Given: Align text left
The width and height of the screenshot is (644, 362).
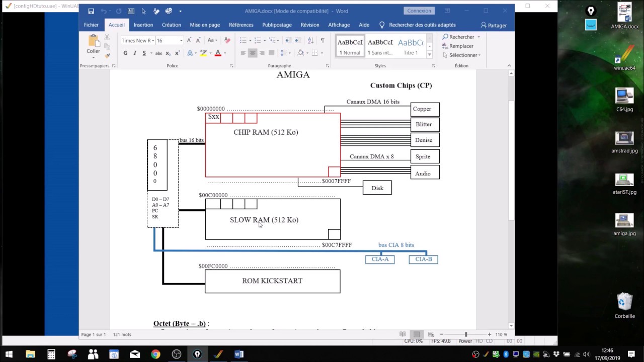Looking at the screenshot, I should 243,53.
